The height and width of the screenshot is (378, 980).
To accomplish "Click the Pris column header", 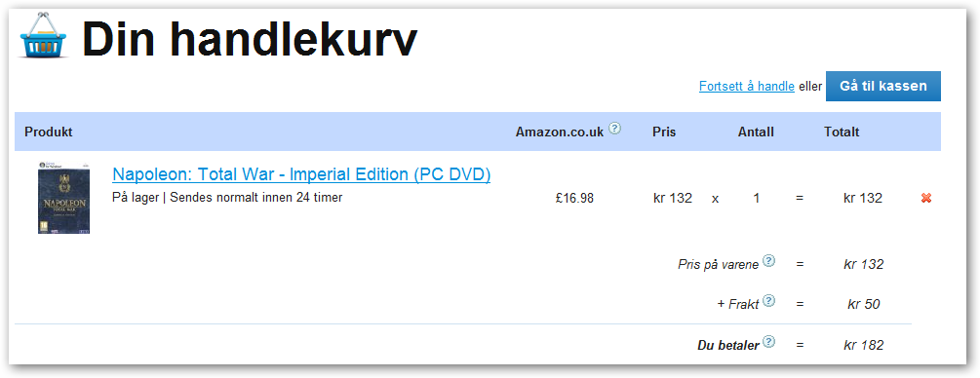I will point(664,132).
